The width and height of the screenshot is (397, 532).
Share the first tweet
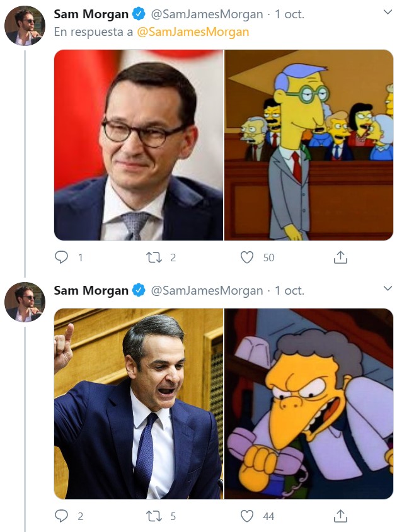(x=340, y=257)
